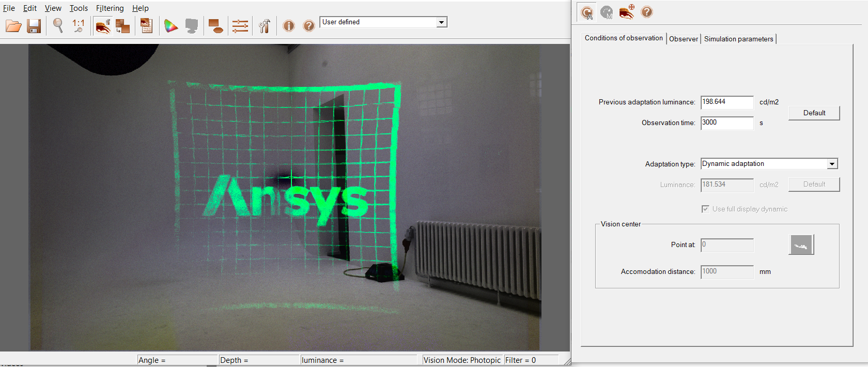
Task: Select the manual refresh icon marked M
Action: click(x=607, y=12)
